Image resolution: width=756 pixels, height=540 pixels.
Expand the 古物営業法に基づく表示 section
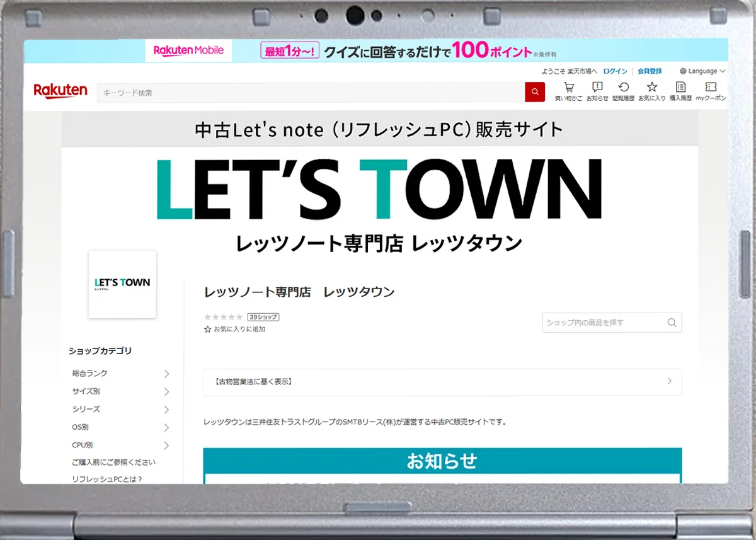pos(442,382)
